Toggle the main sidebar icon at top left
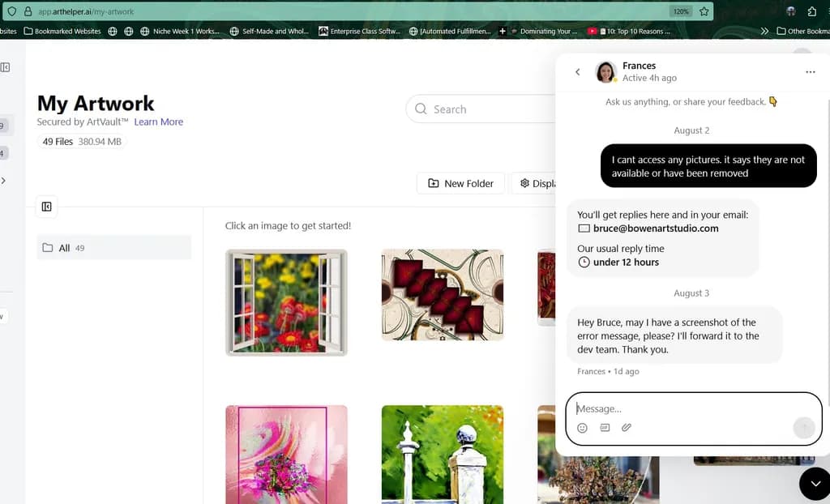830x504 pixels. [x=6, y=67]
